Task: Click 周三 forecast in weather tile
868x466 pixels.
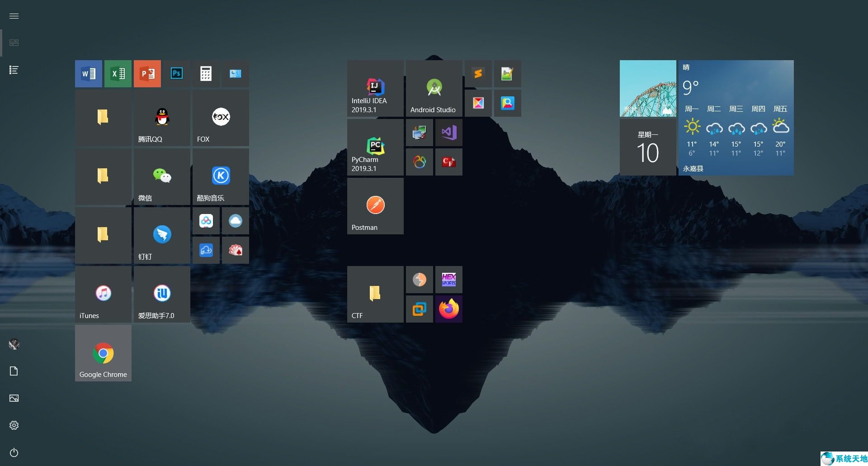Action: pos(736,131)
